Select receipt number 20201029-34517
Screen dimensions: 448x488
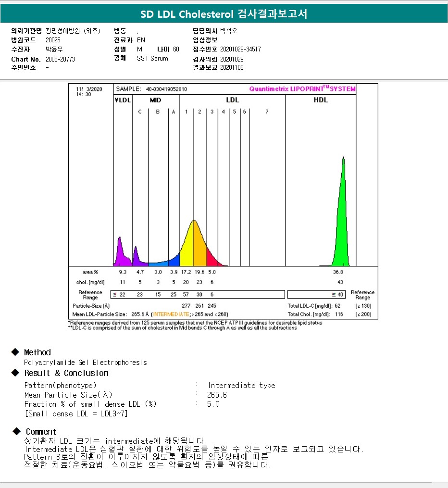240,49
